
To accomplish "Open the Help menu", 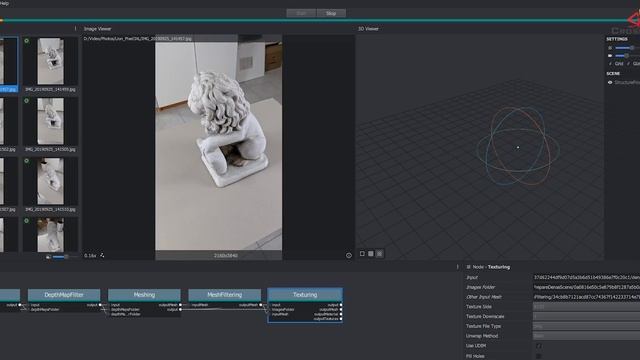I will point(4,3).
